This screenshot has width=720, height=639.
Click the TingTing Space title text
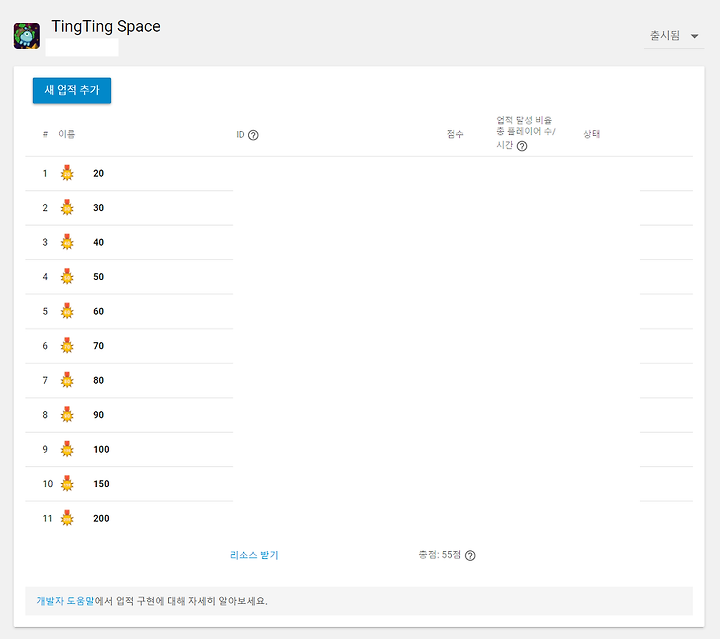[x=106, y=27]
